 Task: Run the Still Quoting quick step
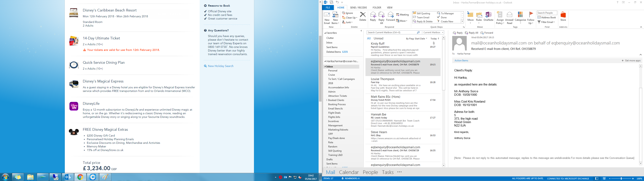point(421,13)
